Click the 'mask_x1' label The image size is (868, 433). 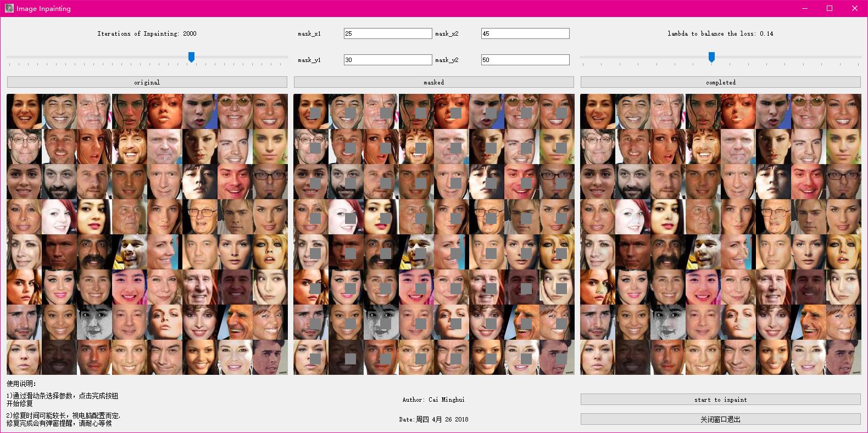click(309, 34)
